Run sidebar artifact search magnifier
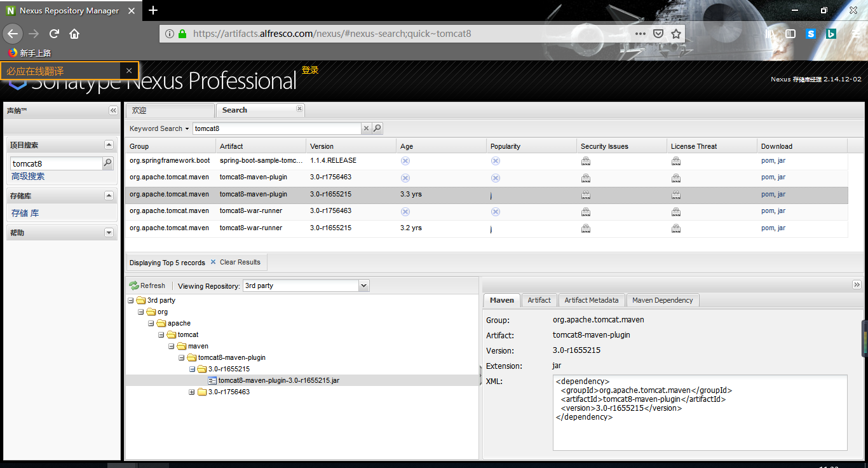868x468 pixels. click(108, 163)
